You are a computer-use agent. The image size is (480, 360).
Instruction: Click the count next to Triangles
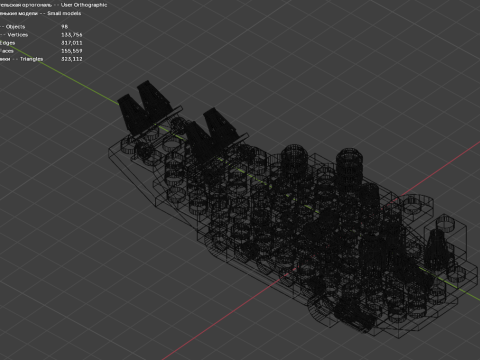(72, 59)
